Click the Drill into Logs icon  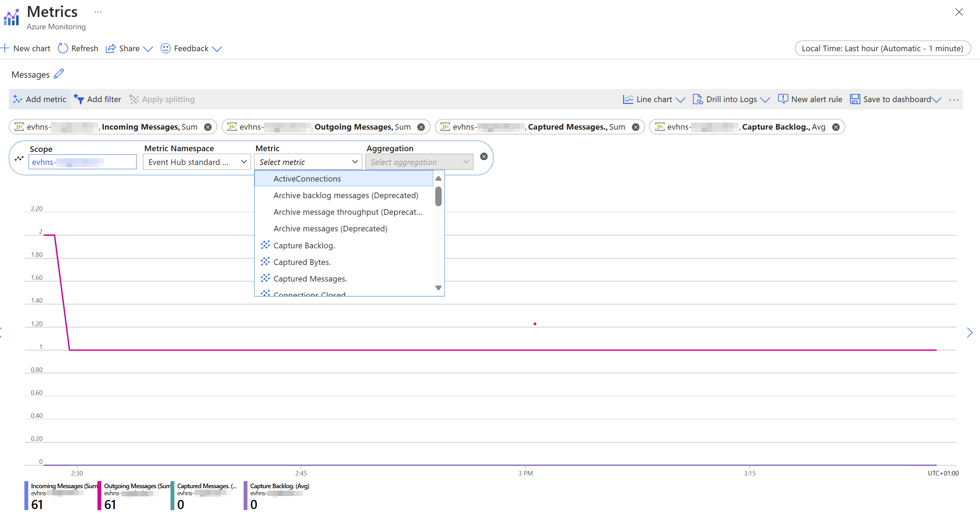(699, 99)
